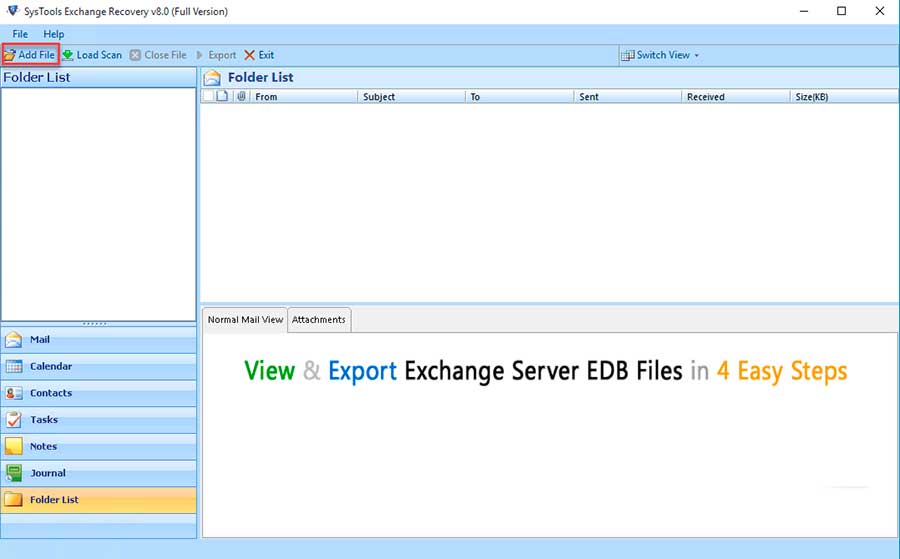Sort by the To column header
This screenshot has width=900, height=559.
(519, 97)
